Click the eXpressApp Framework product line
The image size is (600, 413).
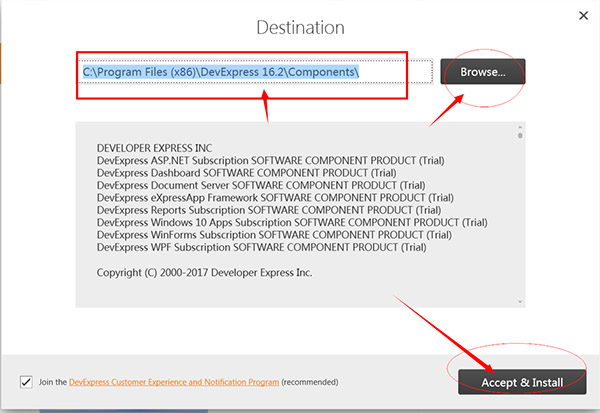(x=275, y=198)
